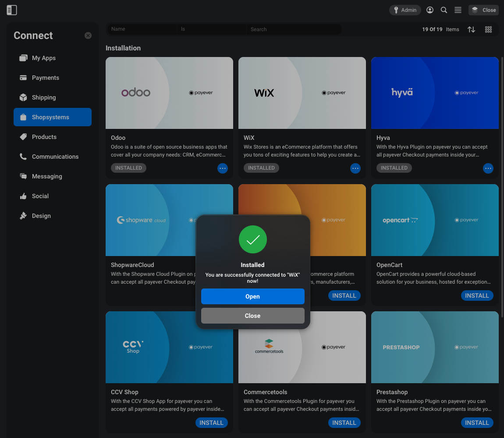The width and height of the screenshot is (504, 438).
Task: Click the vertical scrollbar of the app list
Action: 502,186
